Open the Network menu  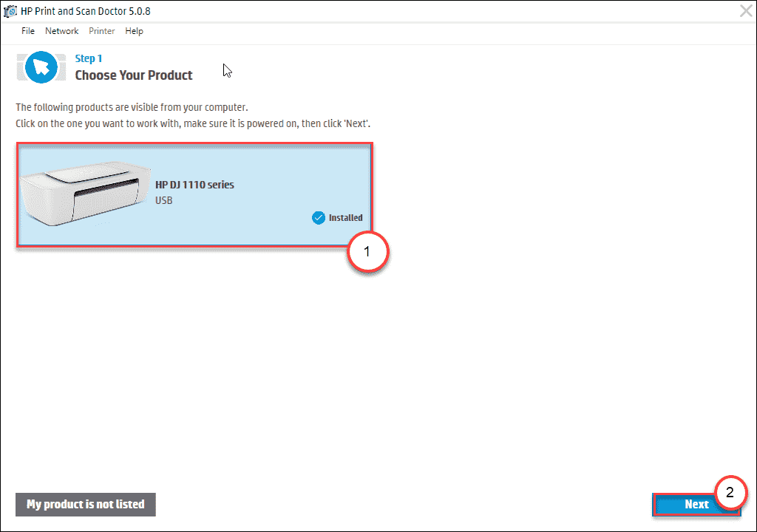62,31
